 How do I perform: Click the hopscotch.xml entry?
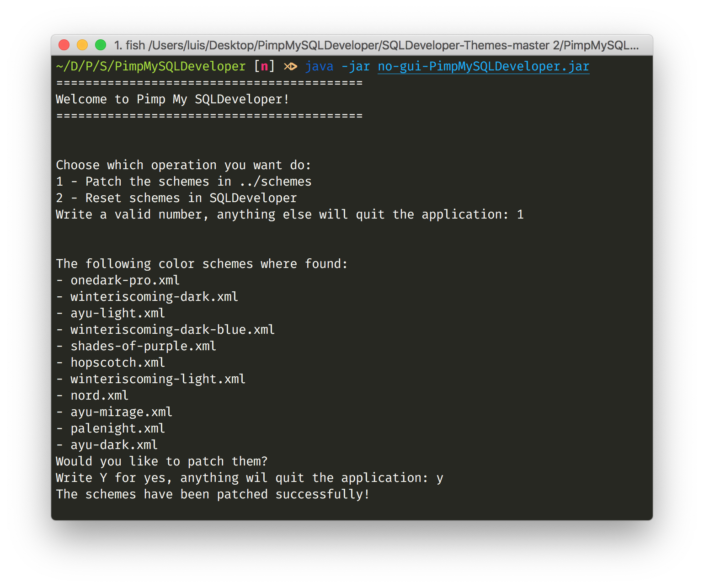[x=111, y=363]
